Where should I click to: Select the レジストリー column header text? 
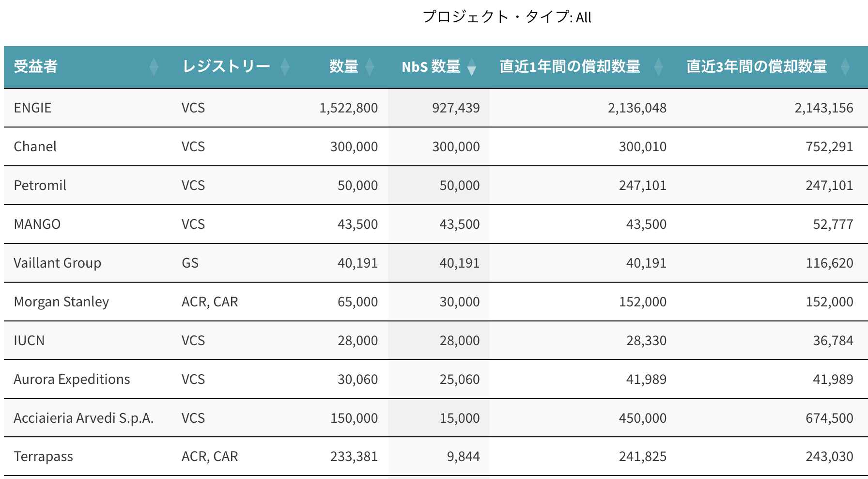pyautogui.click(x=226, y=66)
